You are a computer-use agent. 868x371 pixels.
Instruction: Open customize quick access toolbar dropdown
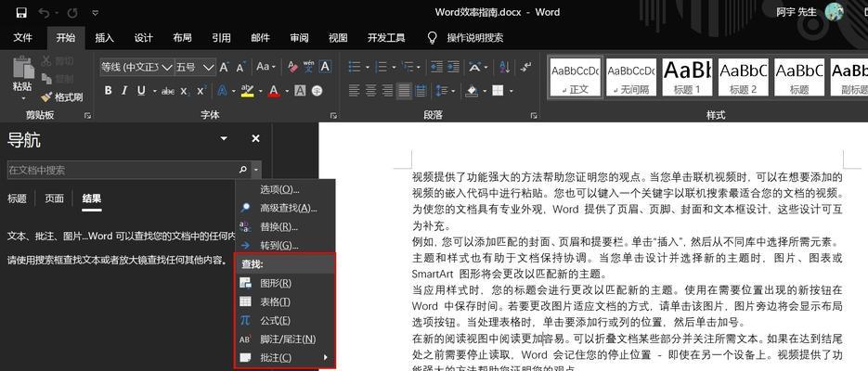[96, 12]
